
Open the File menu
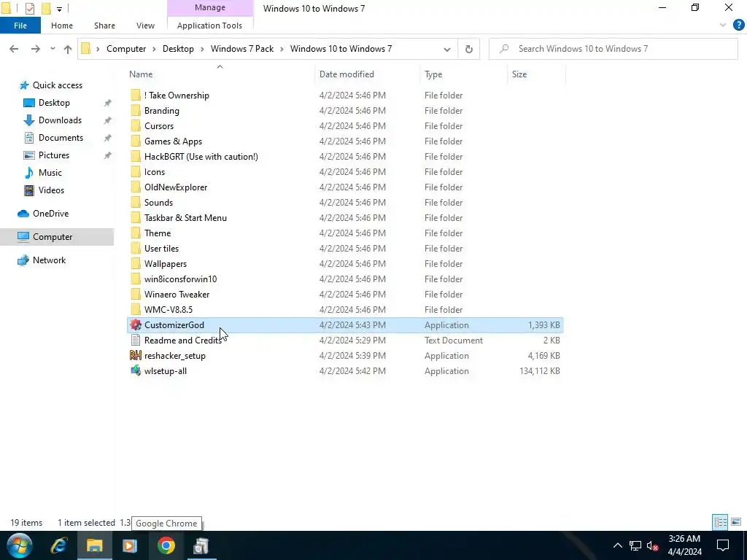point(20,26)
